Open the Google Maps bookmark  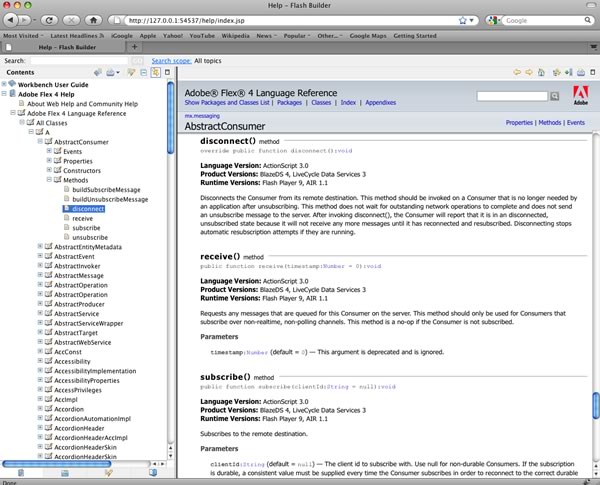click(x=368, y=36)
